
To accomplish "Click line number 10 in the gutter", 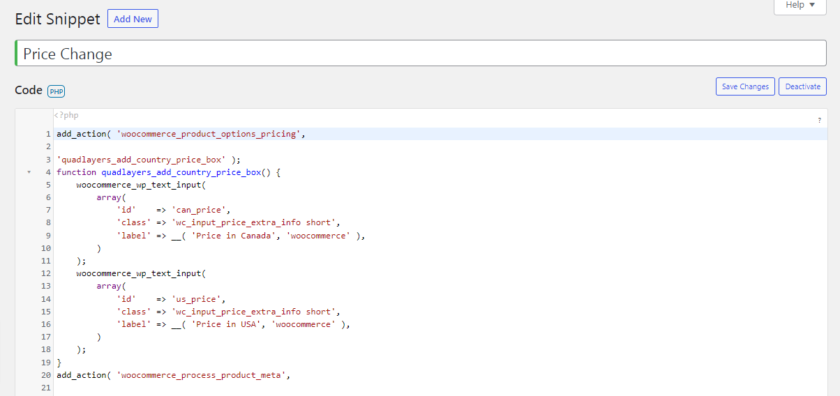I will tap(46, 249).
